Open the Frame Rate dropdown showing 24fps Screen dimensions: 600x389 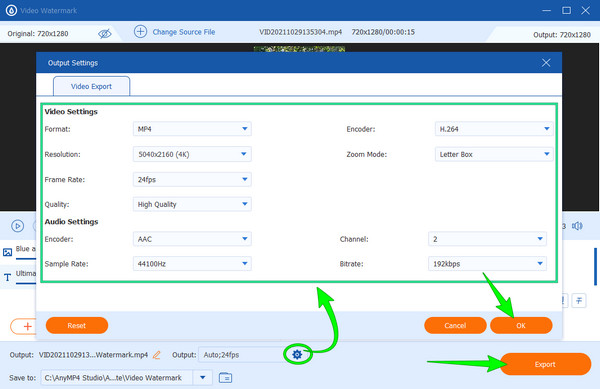click(x=192, y=179)
